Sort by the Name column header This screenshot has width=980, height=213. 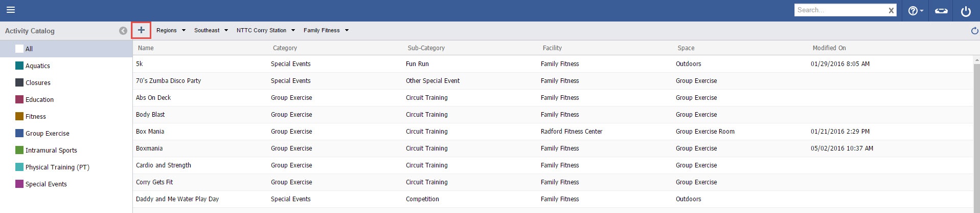tap(146, 48)
